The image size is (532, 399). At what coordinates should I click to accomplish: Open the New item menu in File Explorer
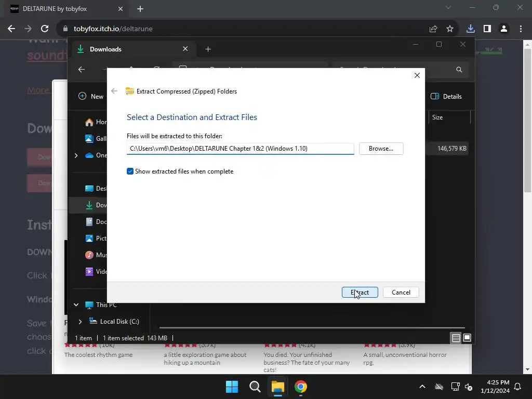click(91, 96)
